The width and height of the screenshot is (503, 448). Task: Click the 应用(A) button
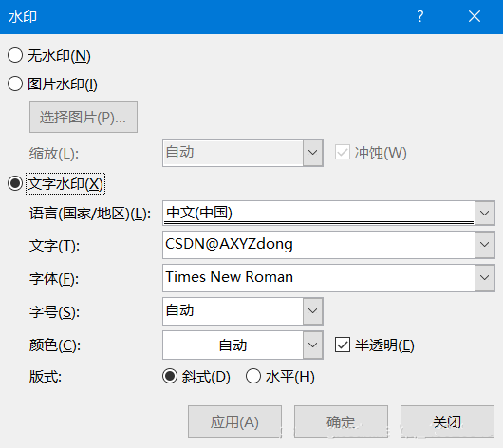pyautogui.click(x=234, y=421)
